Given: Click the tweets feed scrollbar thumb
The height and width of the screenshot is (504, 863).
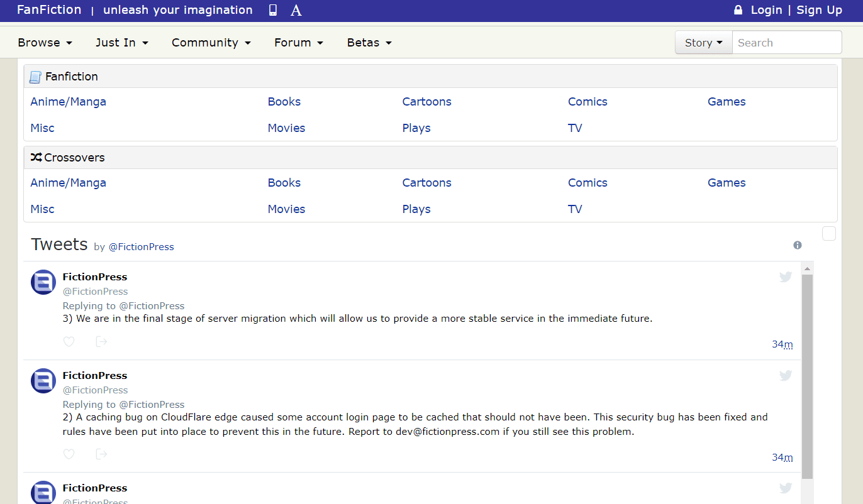Looking at the screenshot, I should tap(808, 377).
